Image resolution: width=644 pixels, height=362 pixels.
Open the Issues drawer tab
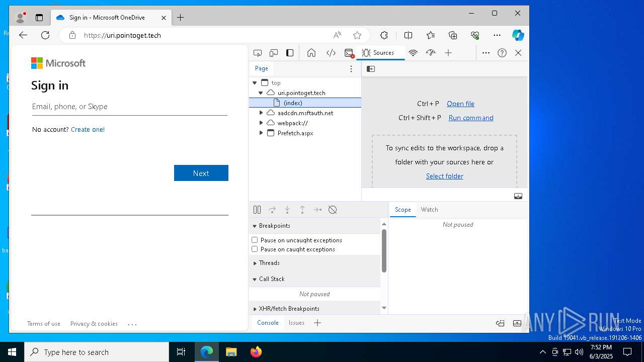(296, 323)
